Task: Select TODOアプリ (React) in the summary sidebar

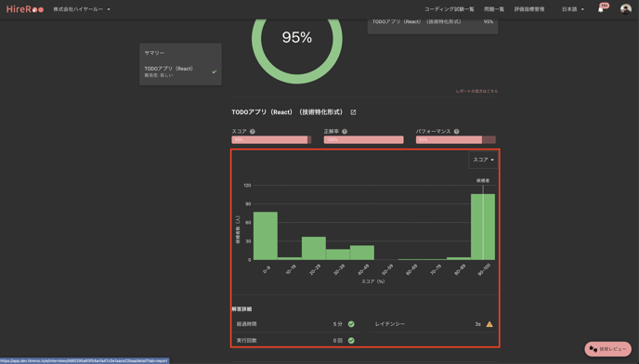Action: pyautogui.click(x=180, y=71)
